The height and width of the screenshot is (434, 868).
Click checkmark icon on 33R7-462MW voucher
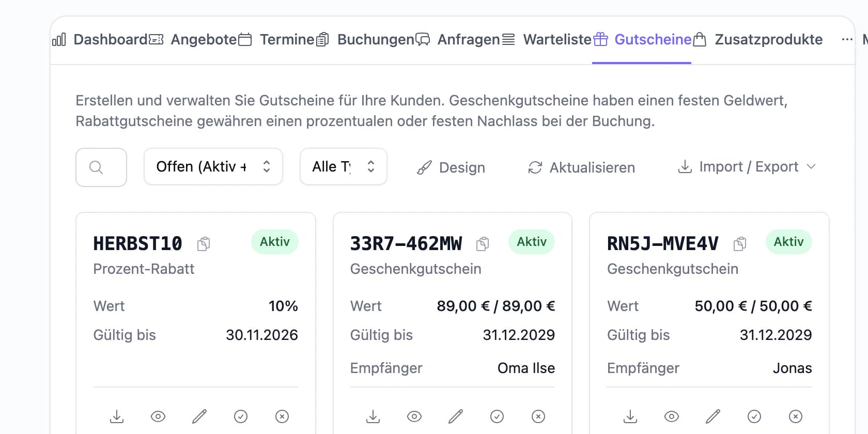pos(497,416)
